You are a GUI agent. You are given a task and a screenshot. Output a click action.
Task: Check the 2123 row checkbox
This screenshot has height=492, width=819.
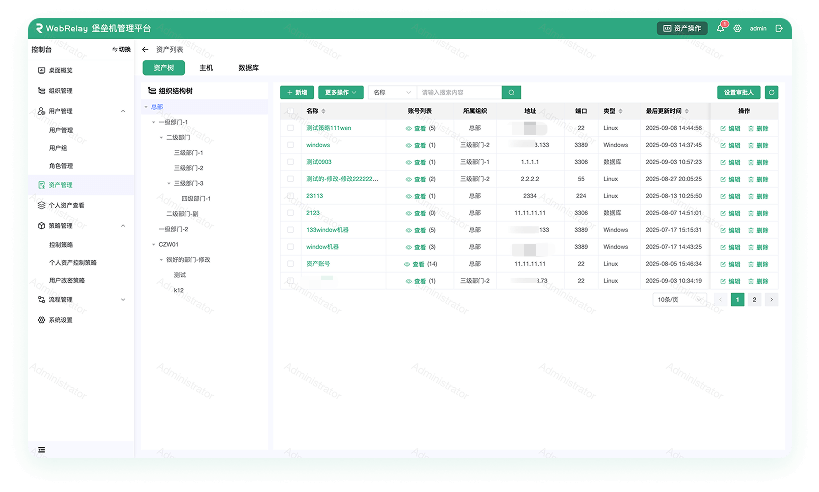click(290, 213)
